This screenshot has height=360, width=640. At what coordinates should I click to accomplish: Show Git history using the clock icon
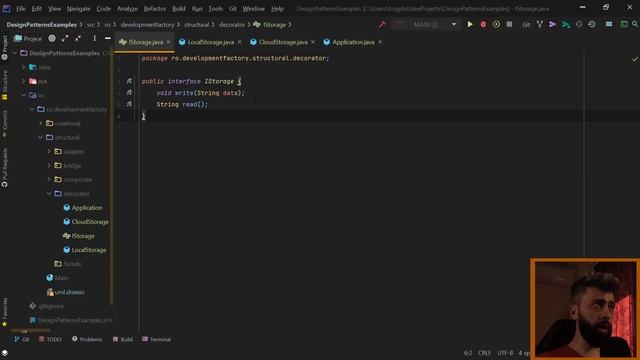pos(579,24)
